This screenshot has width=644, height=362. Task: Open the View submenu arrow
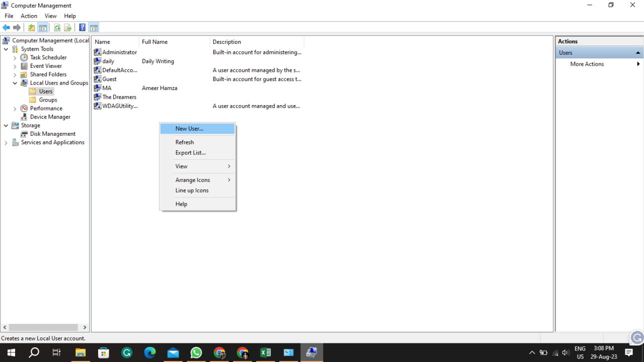pyautogui.click(x=228, y=166)
